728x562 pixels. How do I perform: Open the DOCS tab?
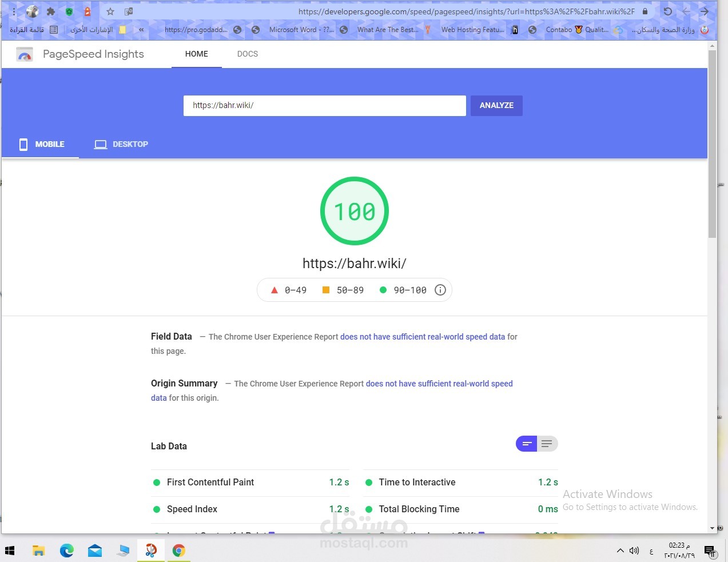point(248,54)
